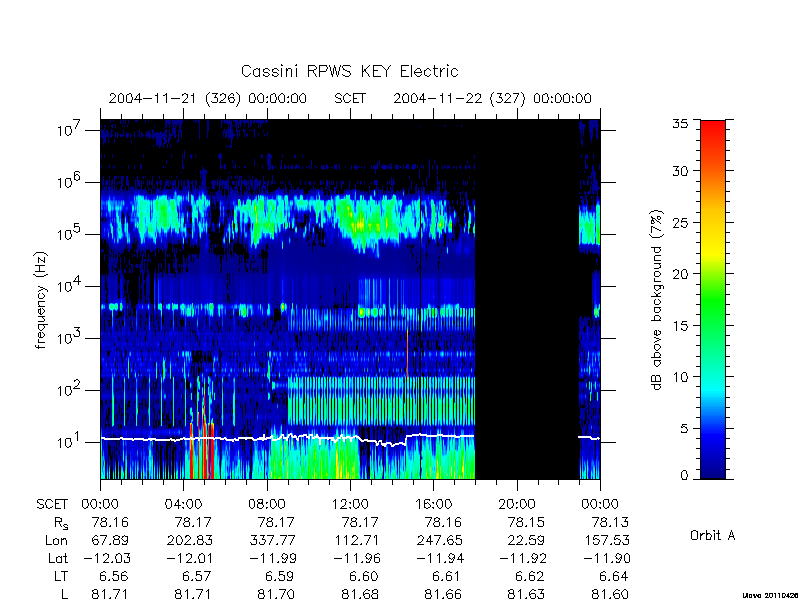Click the "frequency (Hz)" y-axis title
This screenshot has width=800, height=600.
[41, 300]
